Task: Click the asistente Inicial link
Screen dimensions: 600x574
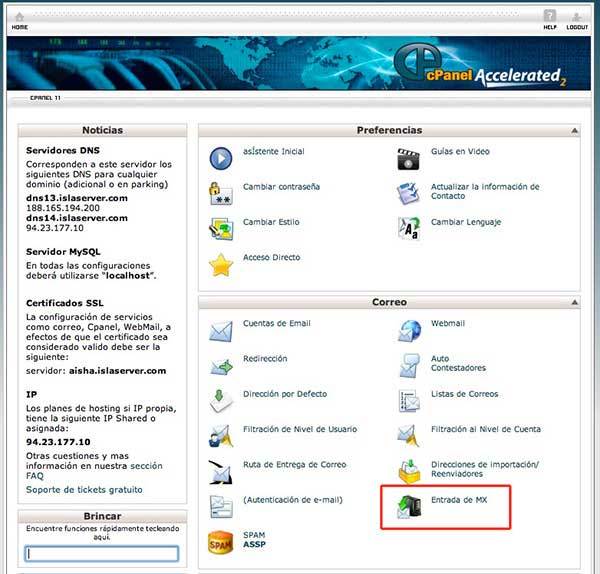Action: tap(274, 151)
